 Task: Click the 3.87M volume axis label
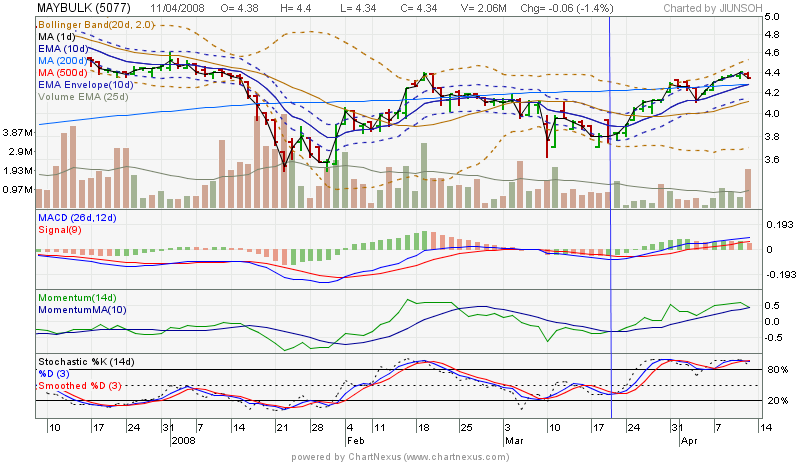click(17, 133)
